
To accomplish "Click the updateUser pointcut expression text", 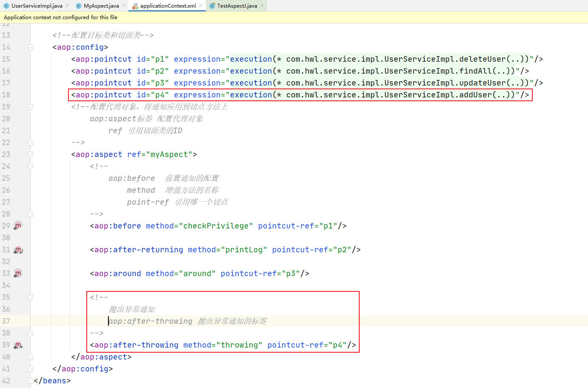I will [379, 83].
